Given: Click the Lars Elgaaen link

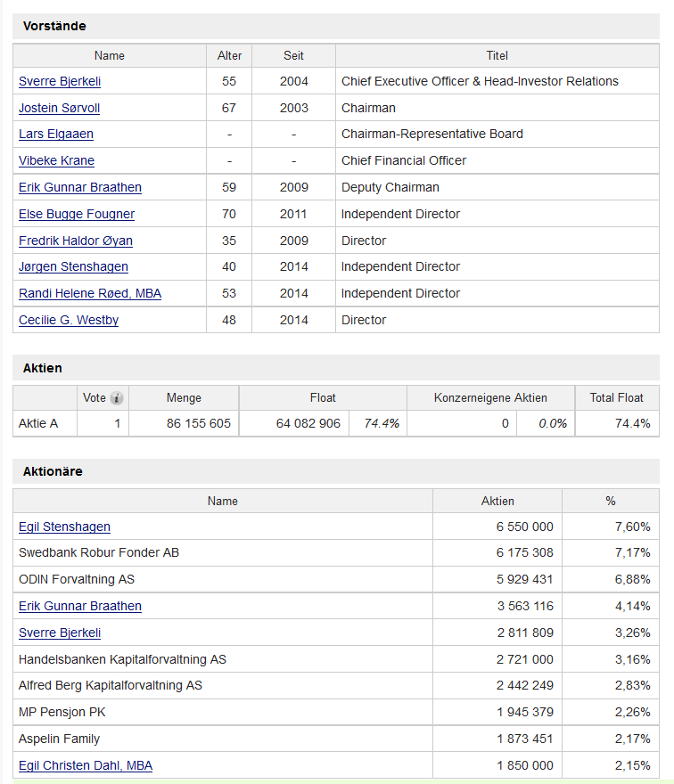Looking at the screenshot, I should [56, 134].
